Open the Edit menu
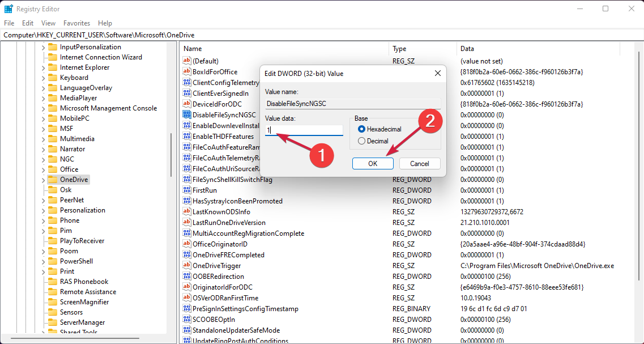Screen dimensions: 644x344 (x=28, y=23)
